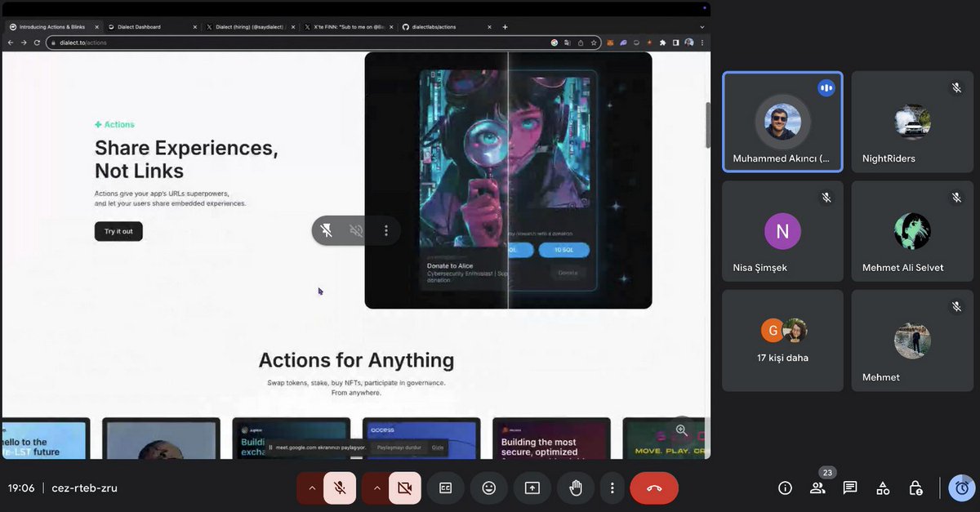Open the activities shapes icon

tap(883, 488)
